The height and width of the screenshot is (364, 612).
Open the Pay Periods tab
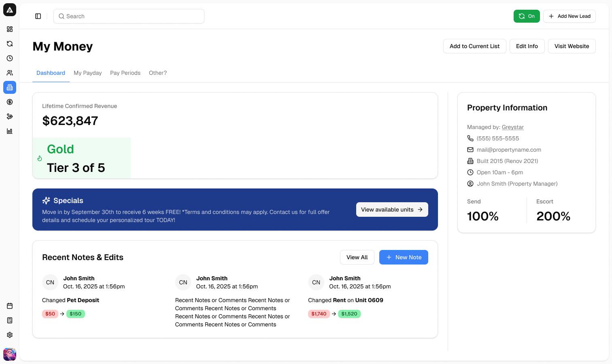125,73
